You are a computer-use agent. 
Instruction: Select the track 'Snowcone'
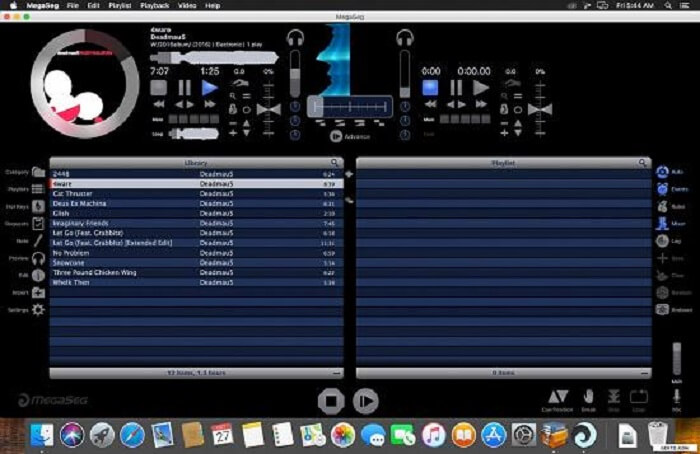196,263
